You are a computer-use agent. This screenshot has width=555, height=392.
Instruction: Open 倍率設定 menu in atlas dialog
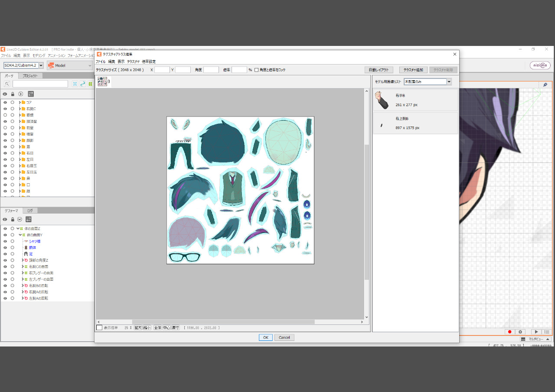pos(148,62)
